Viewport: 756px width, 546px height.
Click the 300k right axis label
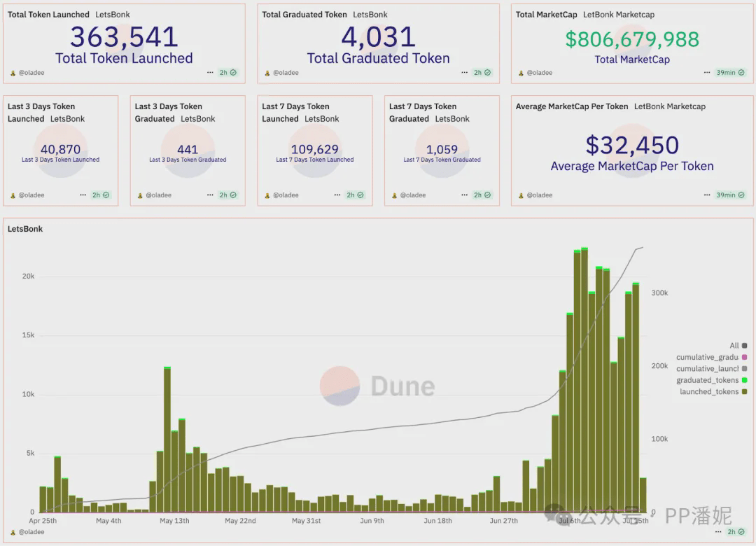coord(659,293)
